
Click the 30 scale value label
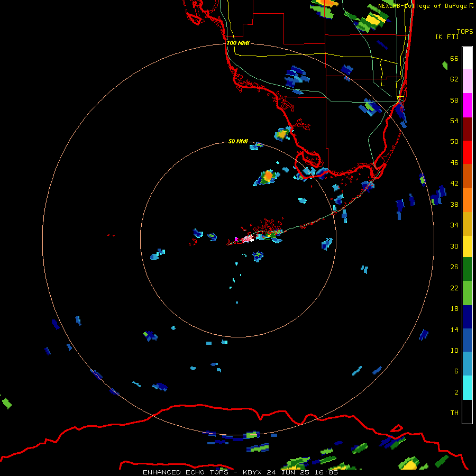click(x=454, y=246)
